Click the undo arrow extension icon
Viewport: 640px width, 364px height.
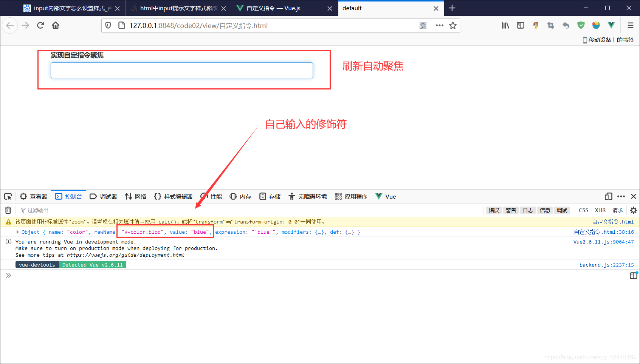point(566,26)
